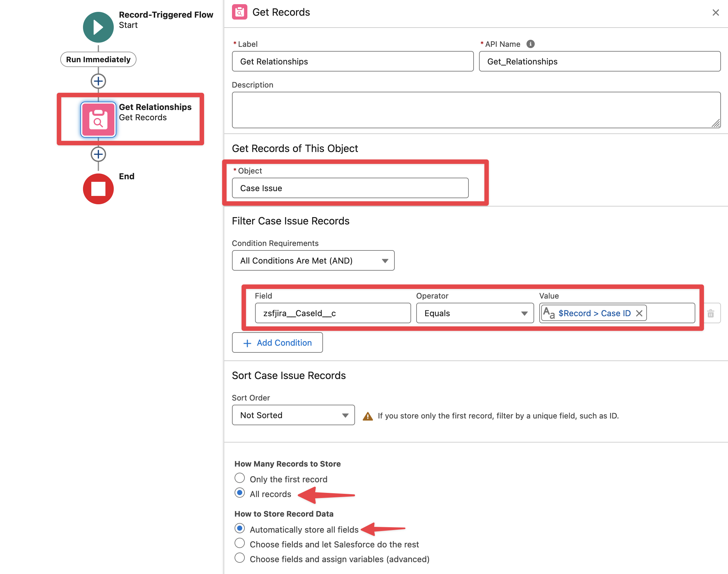Click the Add Condition button
The width and height of the screenshot is (728, 574).
(277, 342)
